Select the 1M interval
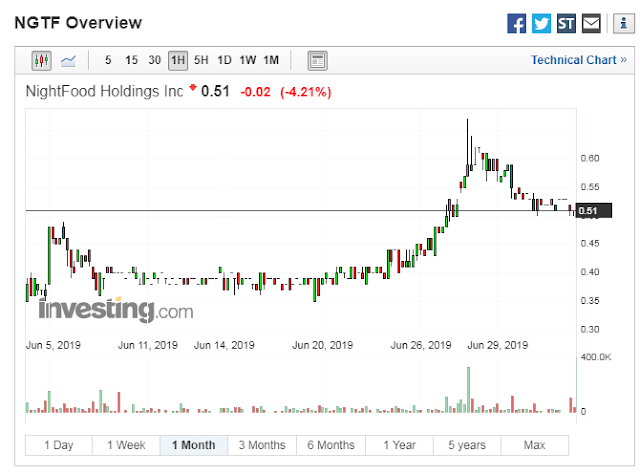The image size is (640, 474). click(271, 60)
